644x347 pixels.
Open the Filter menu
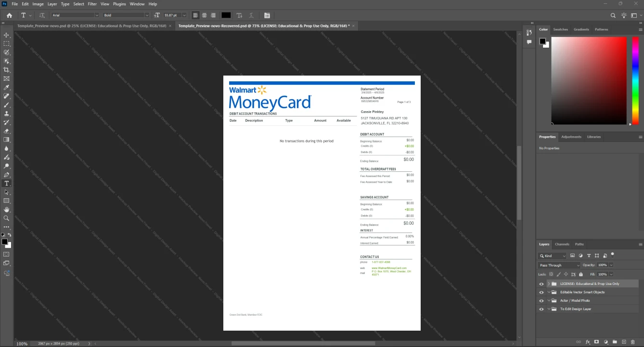(x=92, y=4)
